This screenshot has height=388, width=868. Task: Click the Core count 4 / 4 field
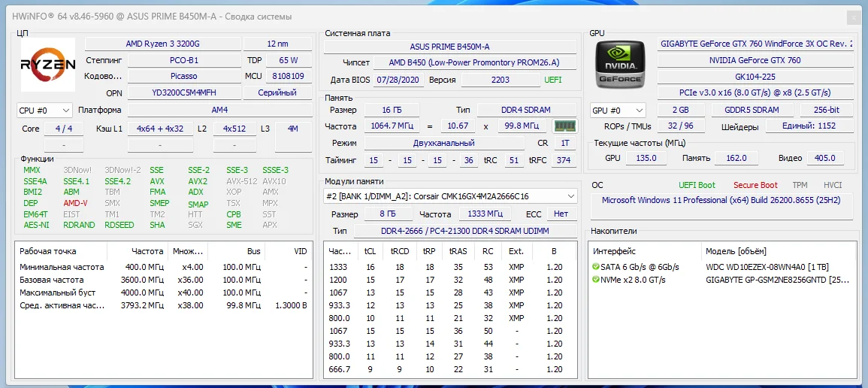click(64, 129)
